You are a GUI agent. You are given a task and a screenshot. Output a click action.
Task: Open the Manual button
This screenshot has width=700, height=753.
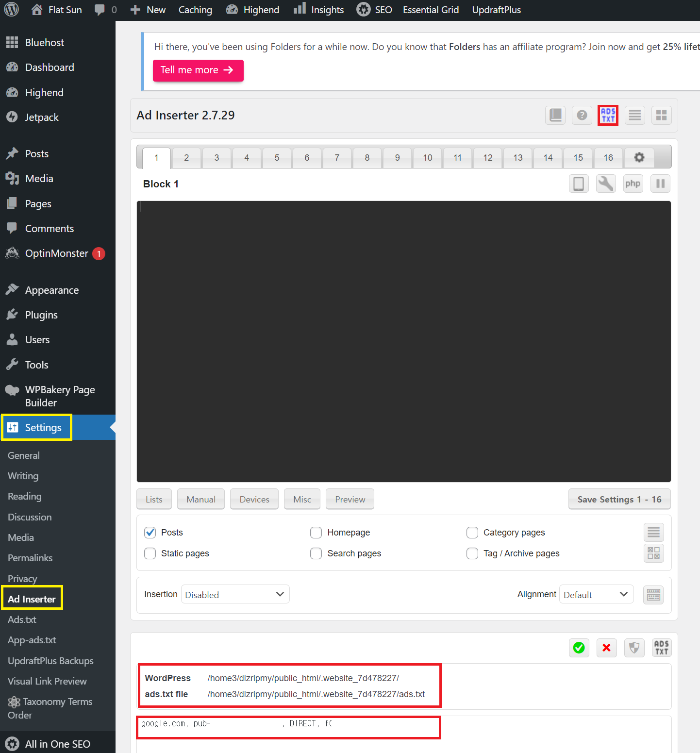[201, 499]
